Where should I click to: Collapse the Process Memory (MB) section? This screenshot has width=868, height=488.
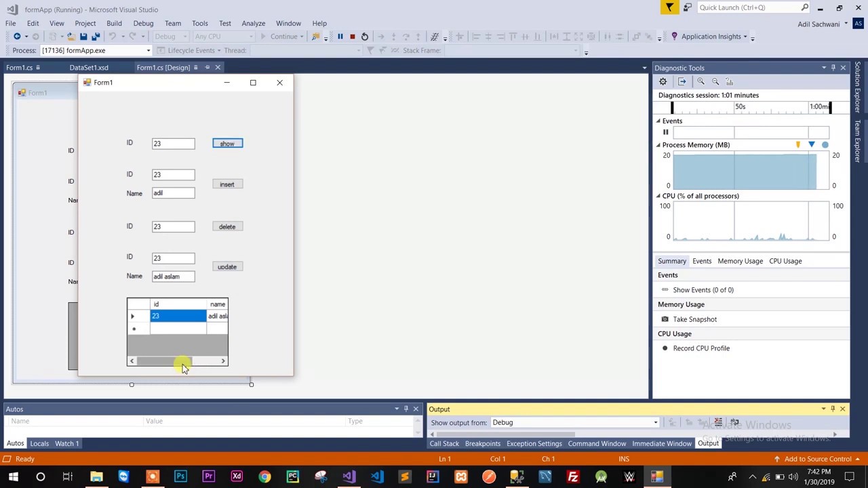pos(658,145)
